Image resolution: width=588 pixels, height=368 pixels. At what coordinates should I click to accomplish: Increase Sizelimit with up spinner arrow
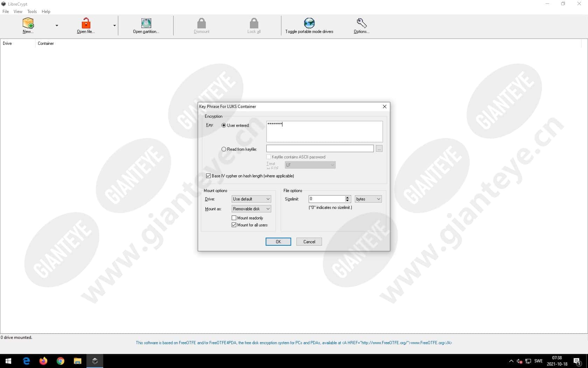348,197
